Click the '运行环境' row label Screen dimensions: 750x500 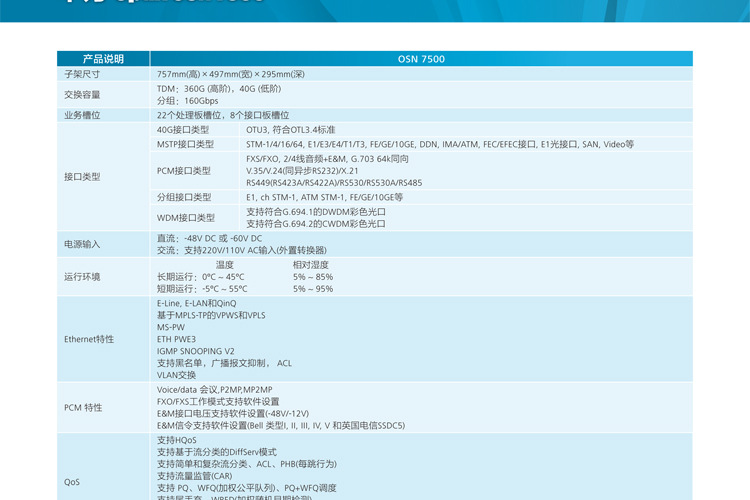[82, 277]
